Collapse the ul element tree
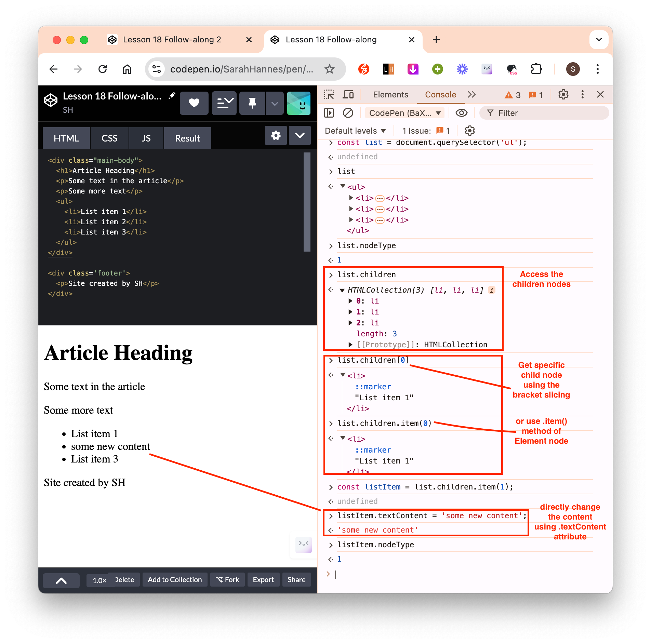Image resolution: width=651 pixels, height=644 pixels. tap(343, 186)
